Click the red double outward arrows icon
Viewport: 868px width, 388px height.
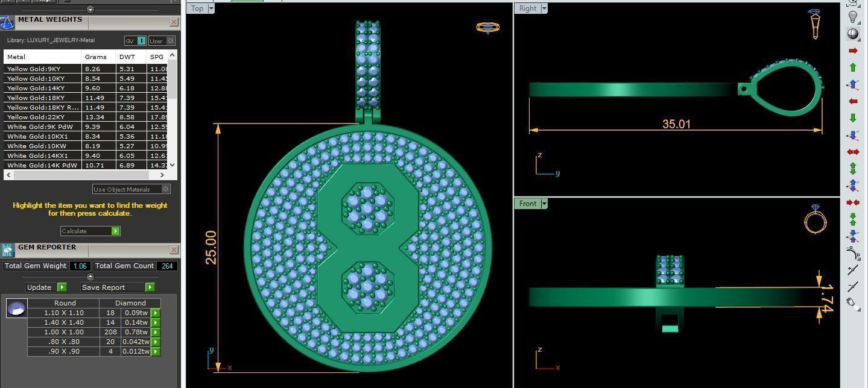pyautogui.click(x=853, y=152)
